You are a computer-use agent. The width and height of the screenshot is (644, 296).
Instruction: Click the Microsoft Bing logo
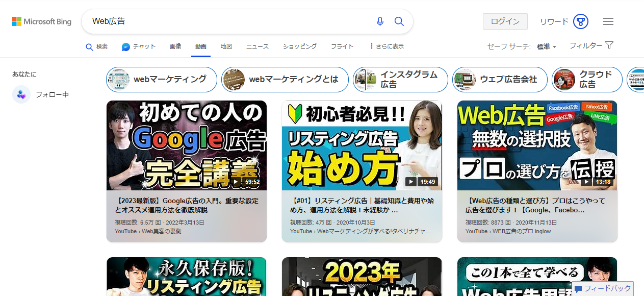(x=42, y=21)
